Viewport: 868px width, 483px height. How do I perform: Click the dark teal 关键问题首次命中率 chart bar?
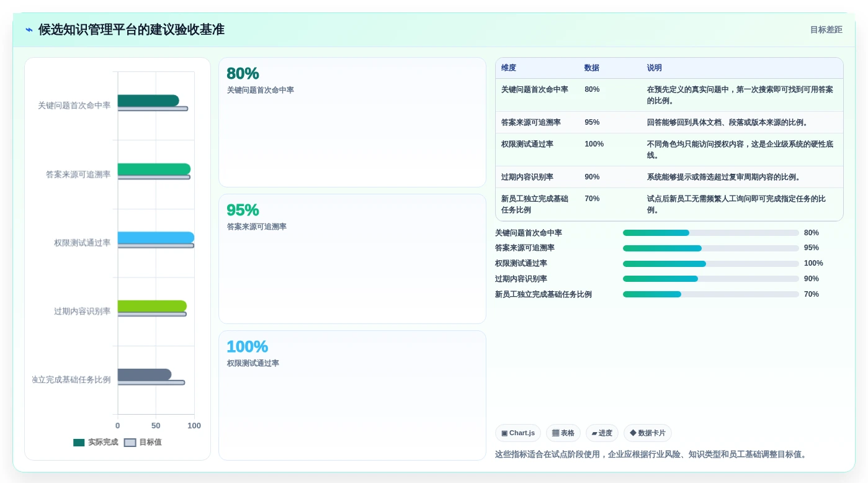148,101
